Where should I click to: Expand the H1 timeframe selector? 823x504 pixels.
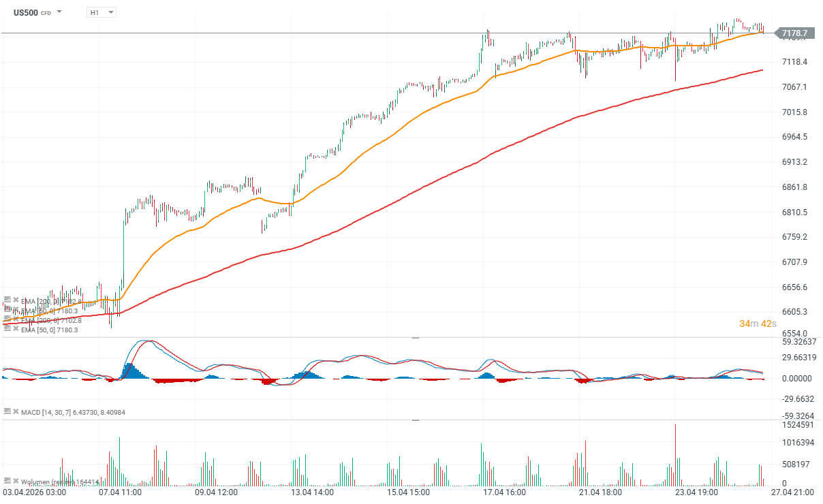pyautogui.click(x=102, y=12)
